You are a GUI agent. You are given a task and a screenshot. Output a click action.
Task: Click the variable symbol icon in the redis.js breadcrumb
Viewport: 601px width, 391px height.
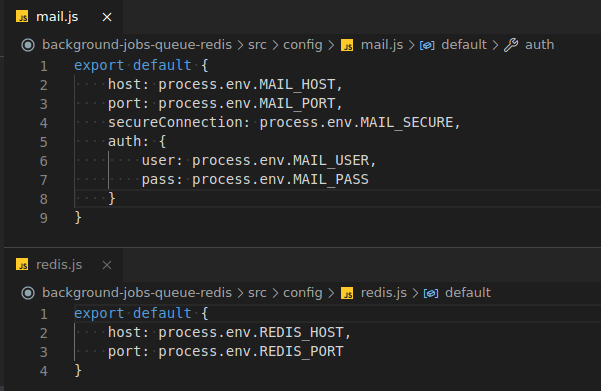[431, 293]
